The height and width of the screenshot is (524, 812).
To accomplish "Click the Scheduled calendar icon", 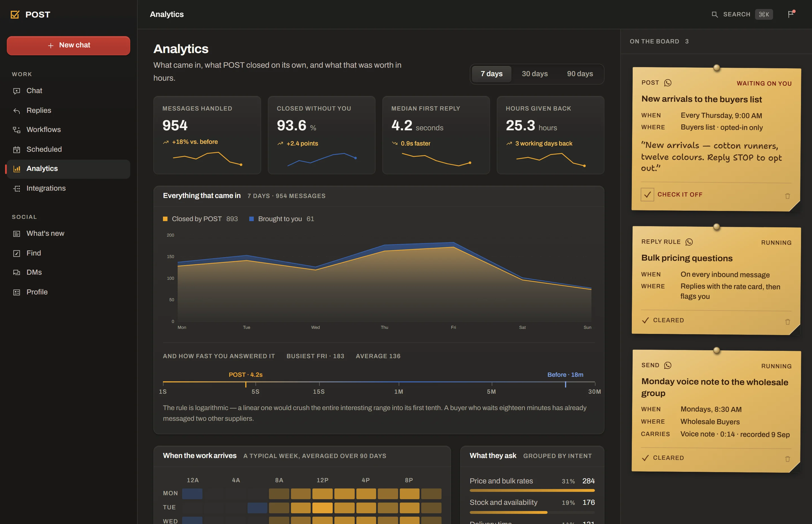I will click(16, 149).
